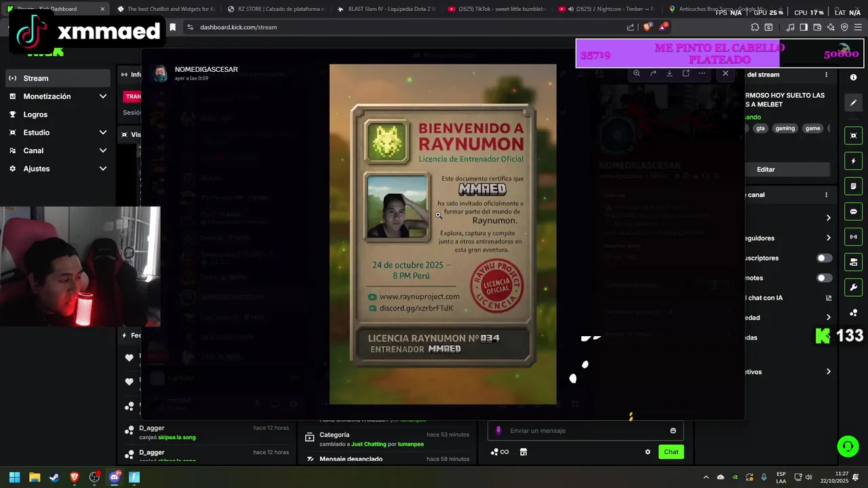Click the chat bubble icon in right sidebar
This screenshot has width=868, height=488.
(853, 211)
